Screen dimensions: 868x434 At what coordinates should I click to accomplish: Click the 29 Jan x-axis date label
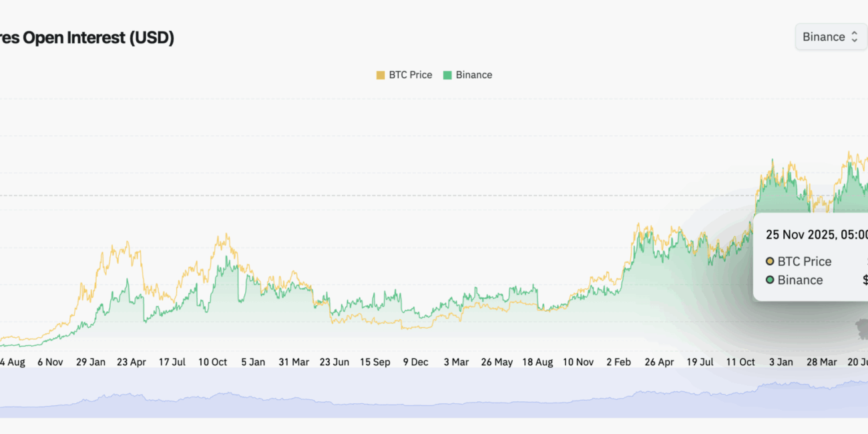click(x=91, y=362)
